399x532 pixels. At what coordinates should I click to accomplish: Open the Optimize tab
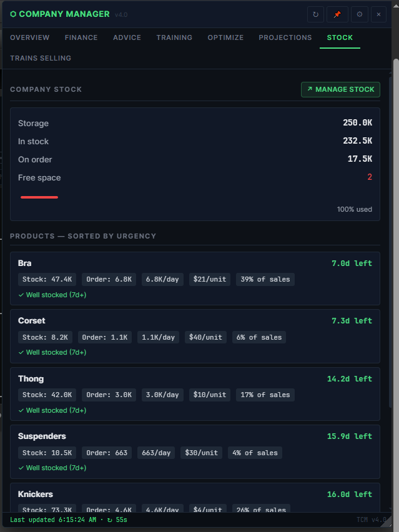click(x=225, y=37)
